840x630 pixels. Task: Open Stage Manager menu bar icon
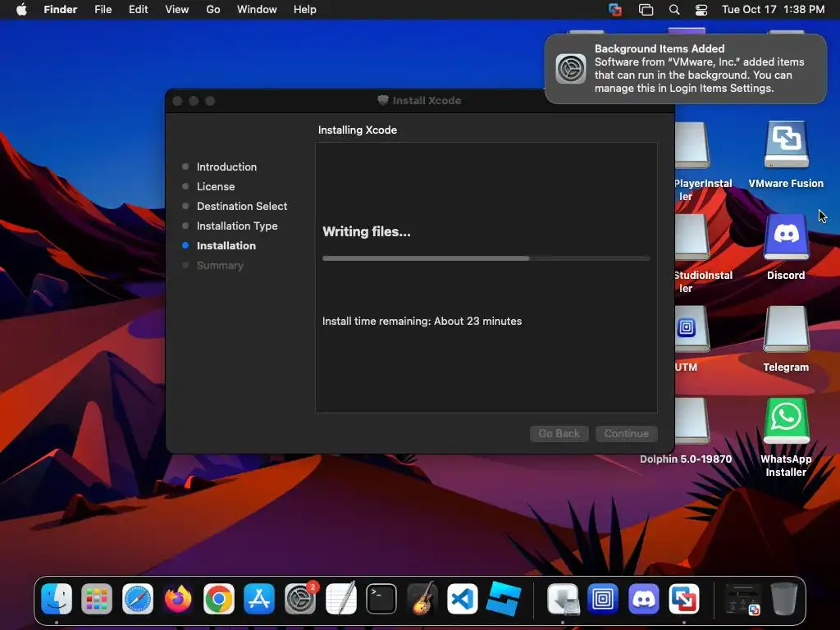(x=646, y=10)
